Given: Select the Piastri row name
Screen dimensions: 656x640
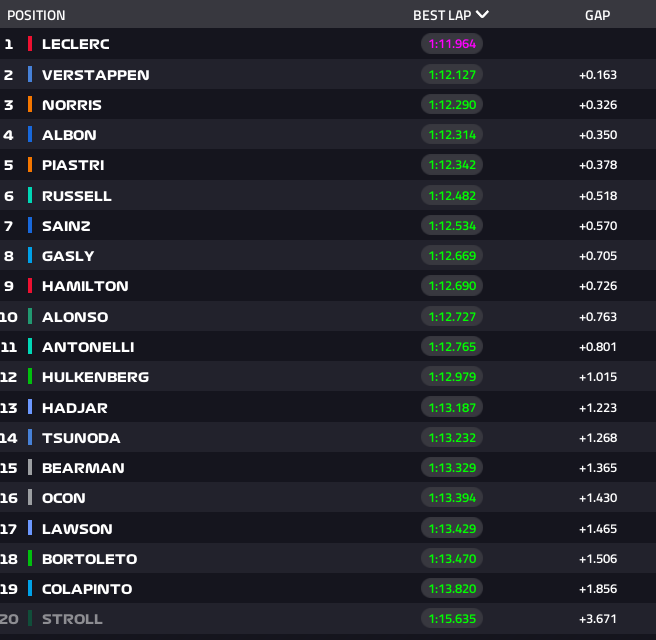Looking at the screenshot, I should click(x=73, y=165).
